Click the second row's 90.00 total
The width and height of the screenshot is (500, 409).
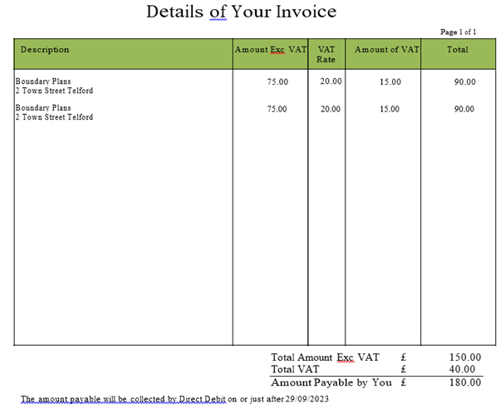click(x=464, y=109)
